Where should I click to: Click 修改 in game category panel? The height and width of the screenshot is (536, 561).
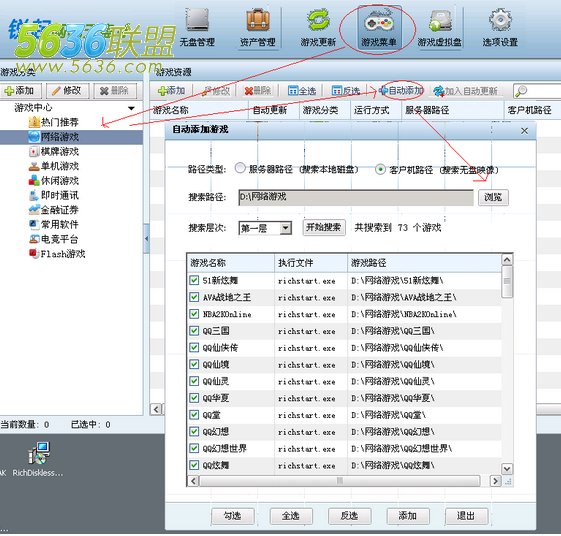click(x=67, y=91)
